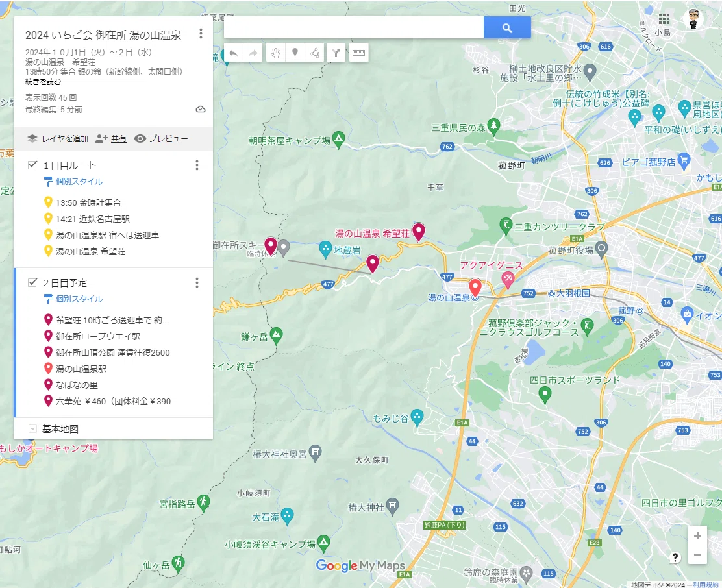Click the 地蔵岩 teal marker
This screenshot has height=588, width=722.
coord(325,249)
